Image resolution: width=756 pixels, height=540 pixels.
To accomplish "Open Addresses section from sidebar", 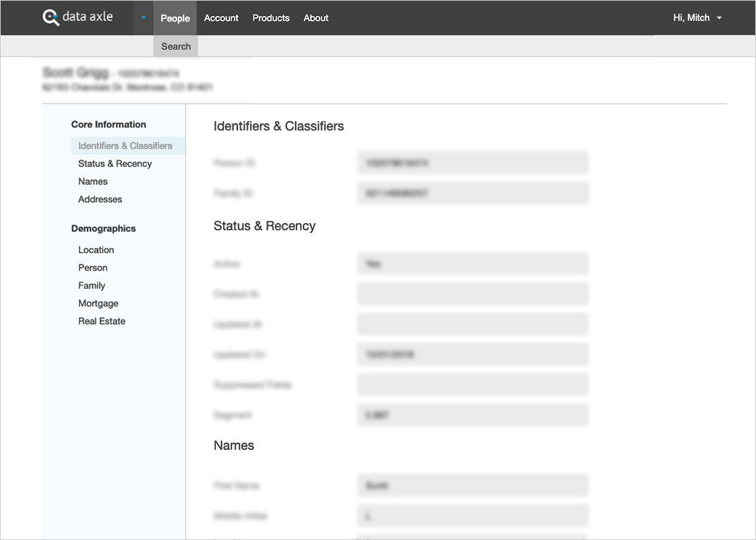I will (x=100, y=199).
